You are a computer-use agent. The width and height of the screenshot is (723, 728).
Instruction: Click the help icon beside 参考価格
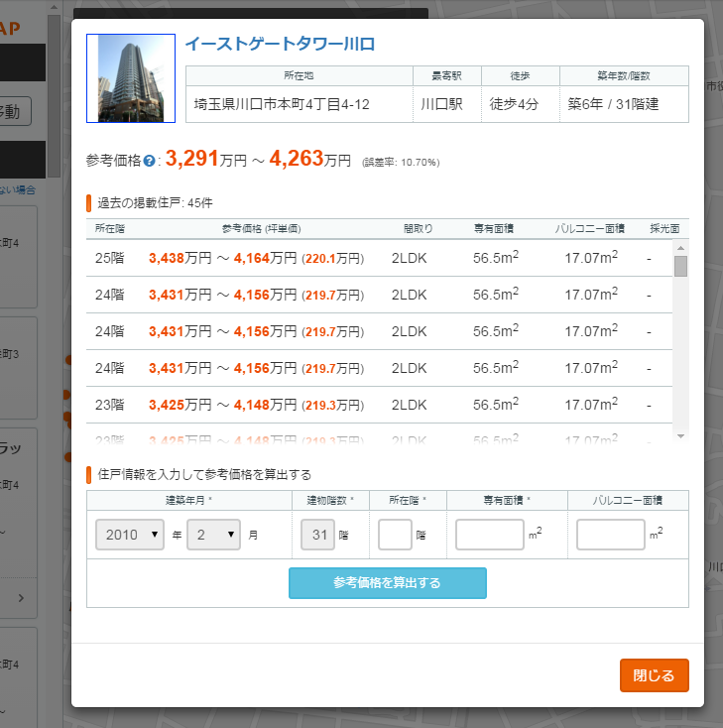(149, 161)
